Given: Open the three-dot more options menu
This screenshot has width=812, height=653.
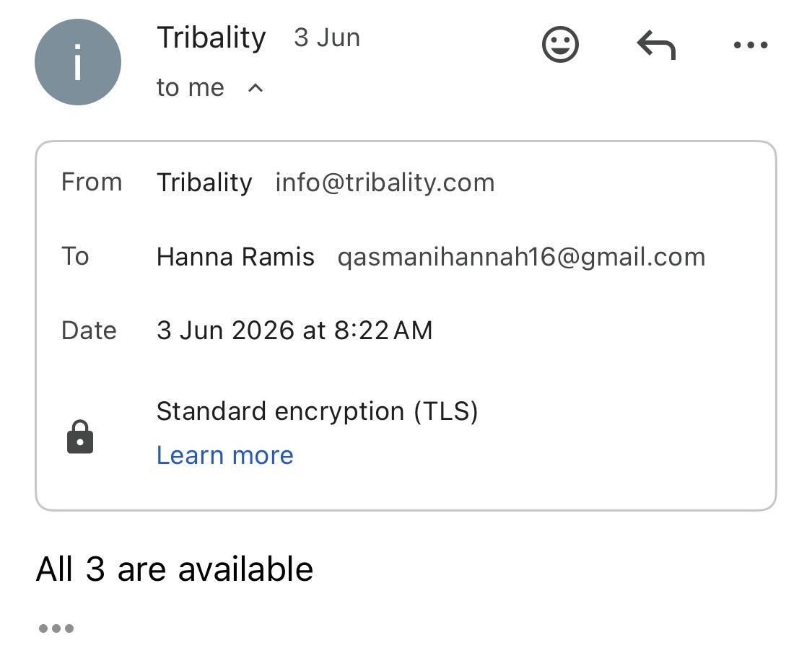Looking at the screenshot, I should pyautogui.click(x=751, y=45).
